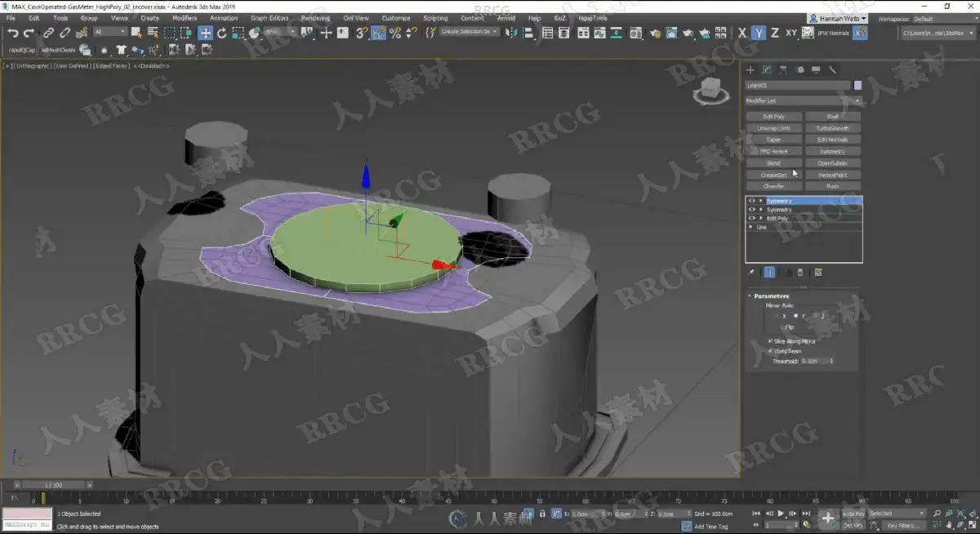Open Configure Modifier Sets icon
The height and width of the screenshot is (534, 980).
coord(818,273)
